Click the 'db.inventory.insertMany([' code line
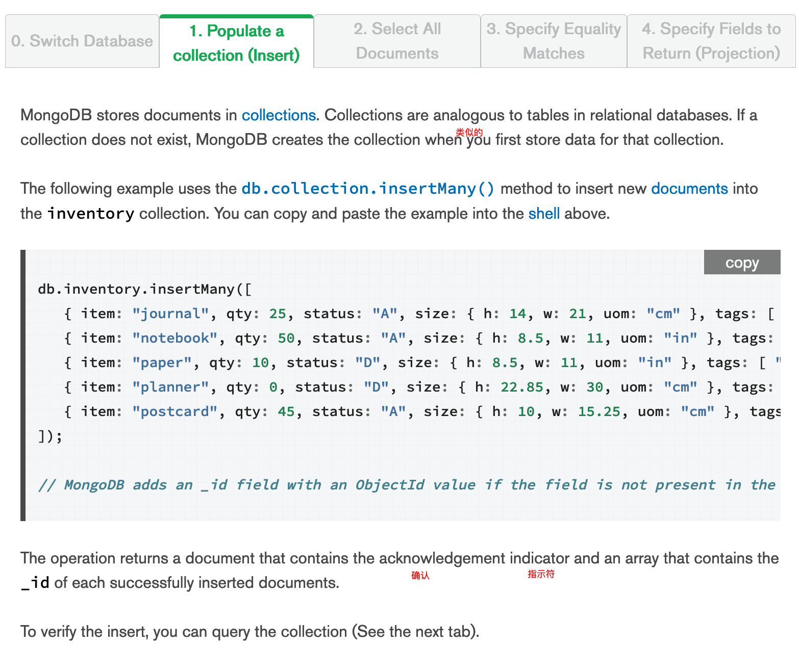This screenshot has width=799, height=672. (145, 289)
